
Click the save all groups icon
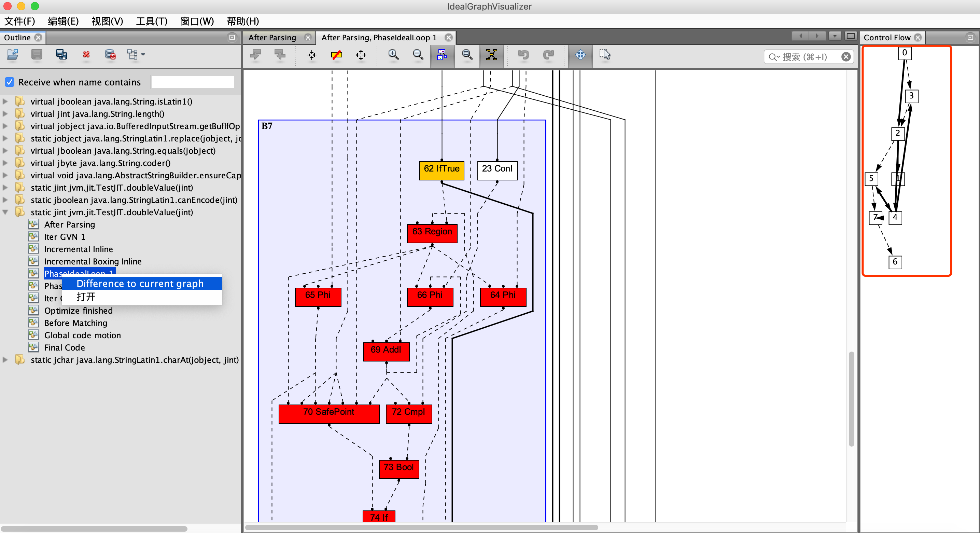tap(61, 55)
